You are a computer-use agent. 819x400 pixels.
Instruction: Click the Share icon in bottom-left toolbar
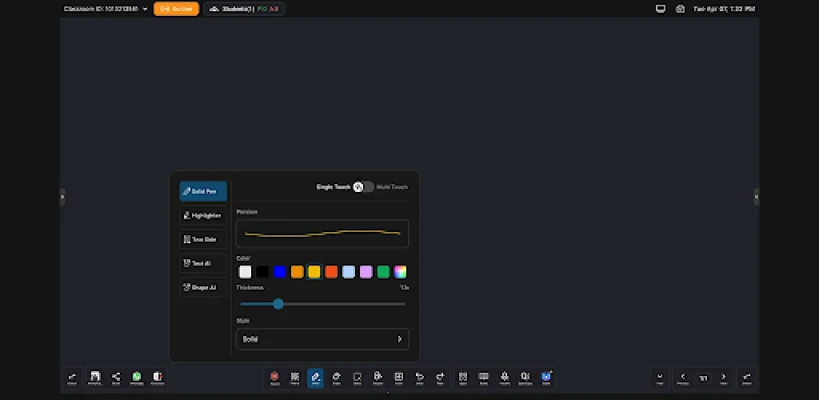[x=116, y=377]
